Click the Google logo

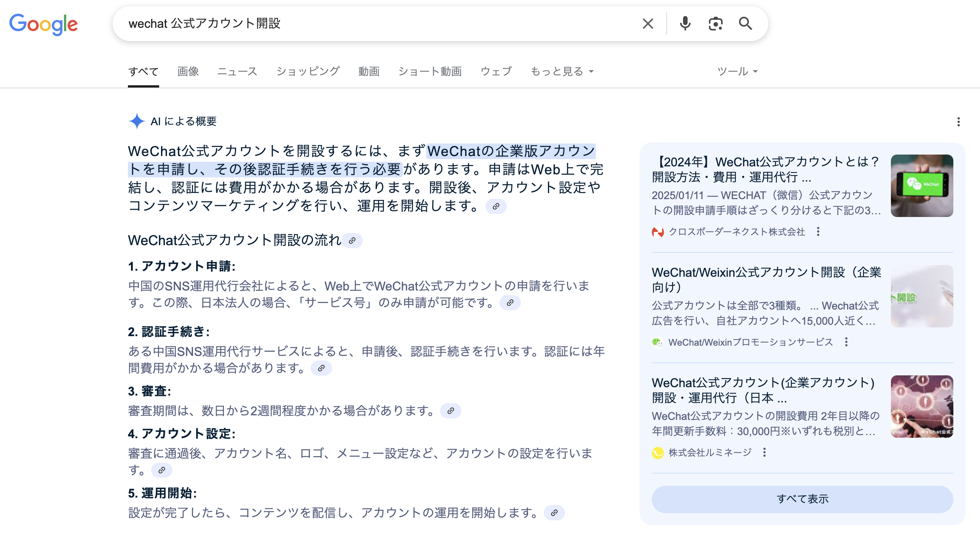pos(43,24)
